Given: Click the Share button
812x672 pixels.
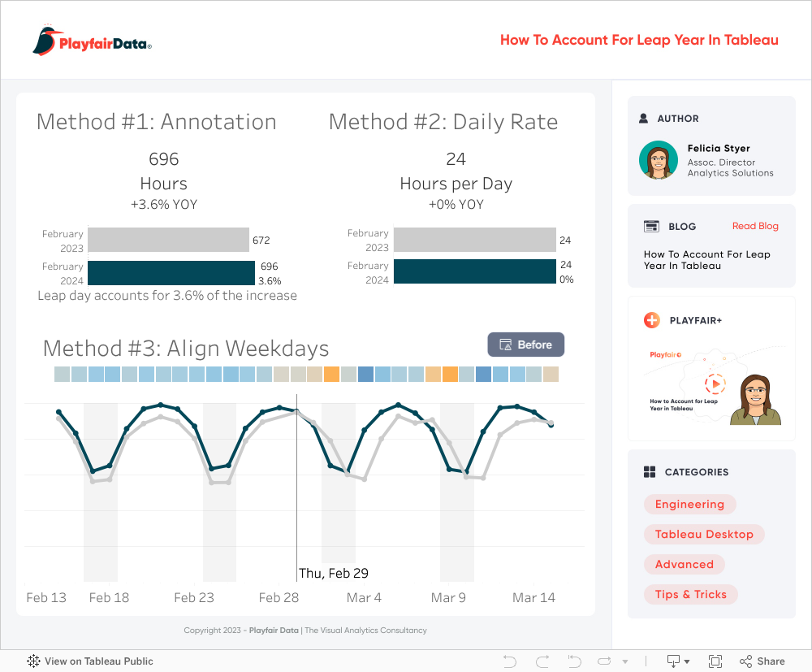Looking at the screenshot, I should [762, 661].
